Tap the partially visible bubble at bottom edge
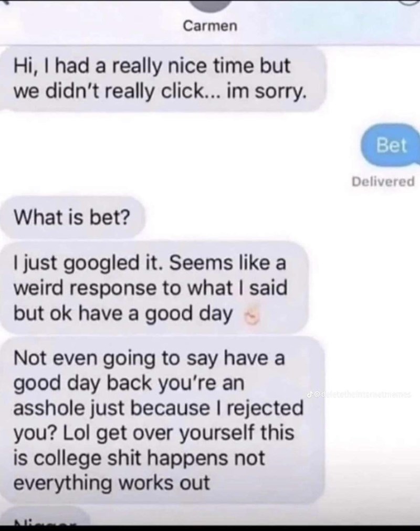Viewport: 420px width, 531px height. click(x=46, y=518)
